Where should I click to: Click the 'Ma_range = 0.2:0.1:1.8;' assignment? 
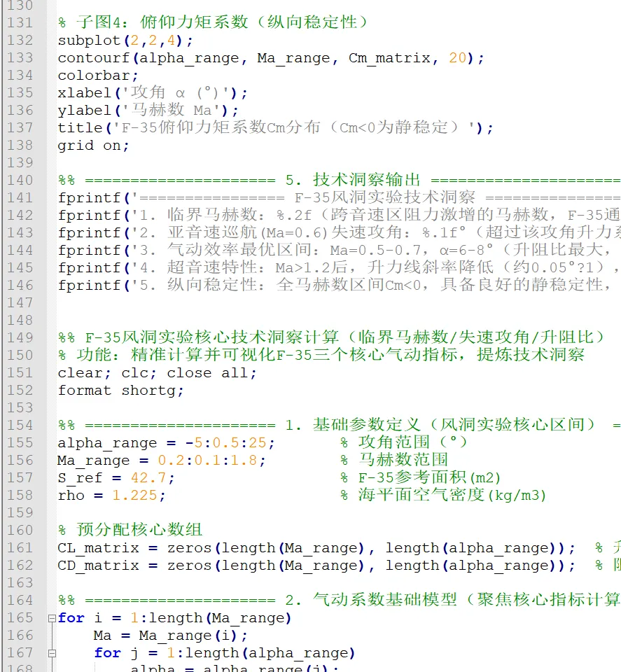(162, 461)
